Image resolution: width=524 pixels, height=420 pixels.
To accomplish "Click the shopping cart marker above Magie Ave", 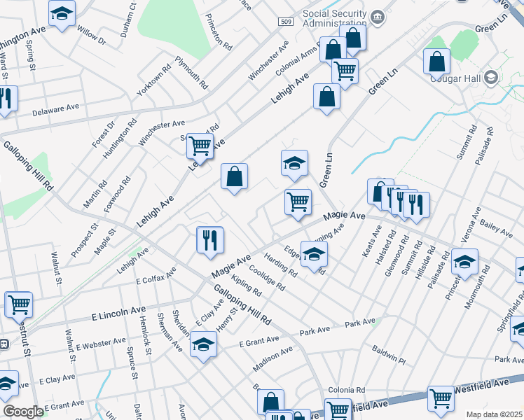I will [298, 202].
